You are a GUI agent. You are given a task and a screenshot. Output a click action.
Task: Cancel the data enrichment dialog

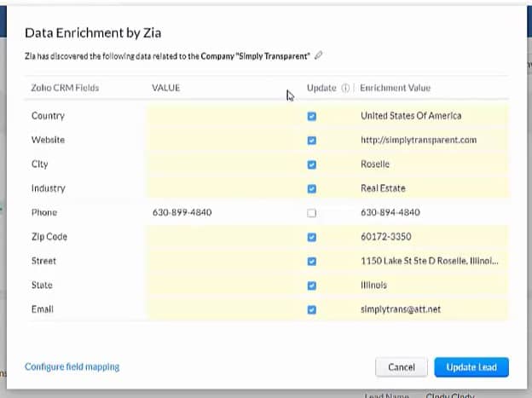402,367
